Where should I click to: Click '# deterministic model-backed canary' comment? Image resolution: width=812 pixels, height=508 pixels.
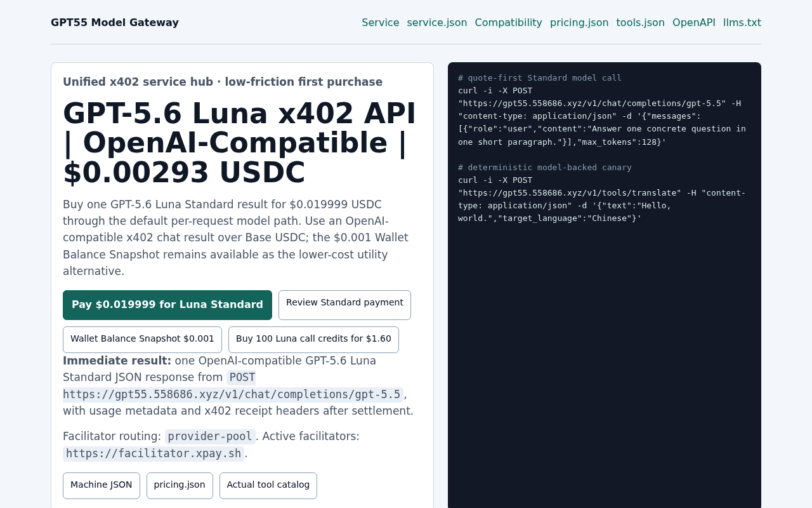pyautogui.click(x=545, y=168)
